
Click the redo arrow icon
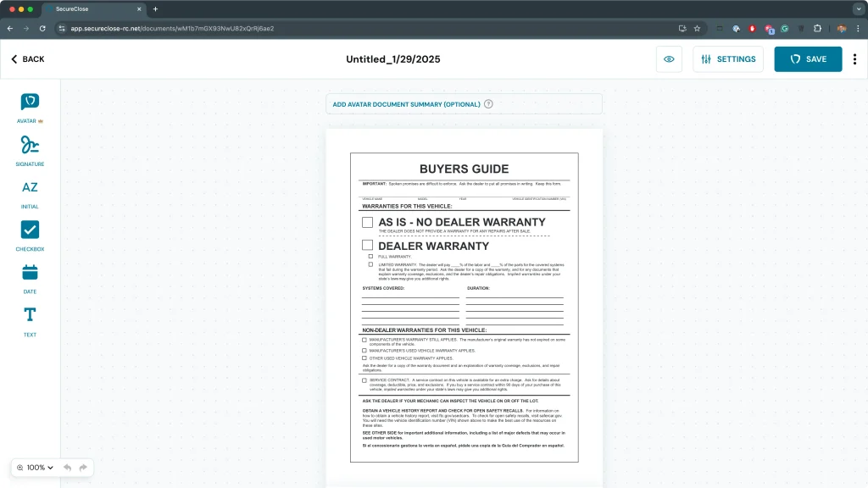pos(83,468)
